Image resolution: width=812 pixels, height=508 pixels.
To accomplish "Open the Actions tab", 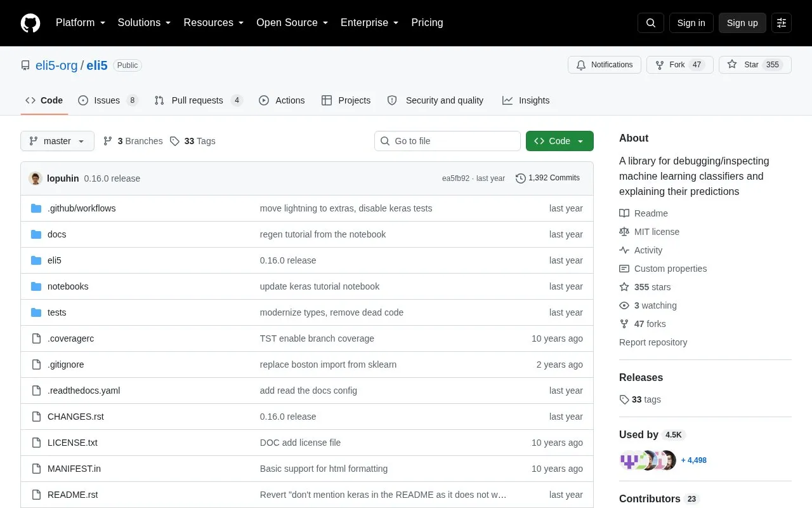I will point(282,100).
